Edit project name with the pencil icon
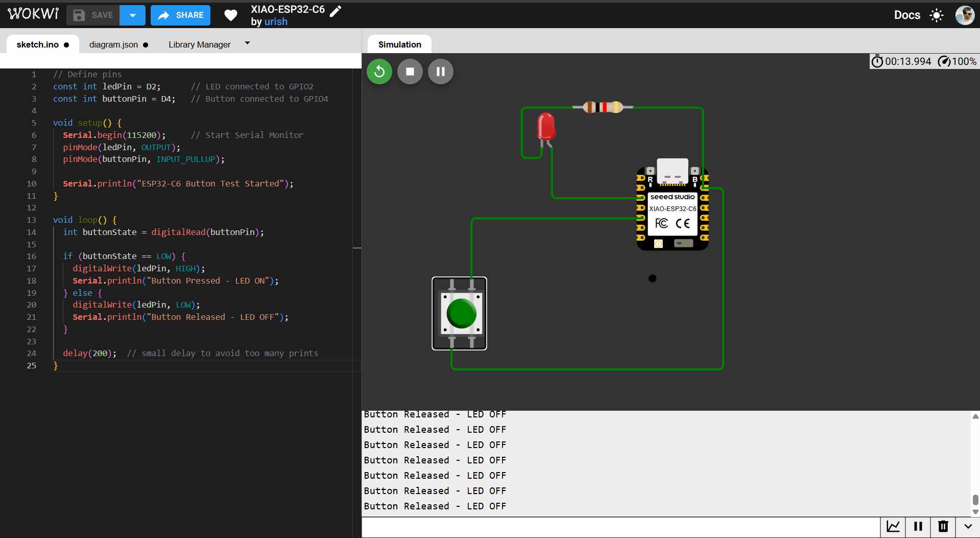This screenshot has width=980, height=538. 336,11
